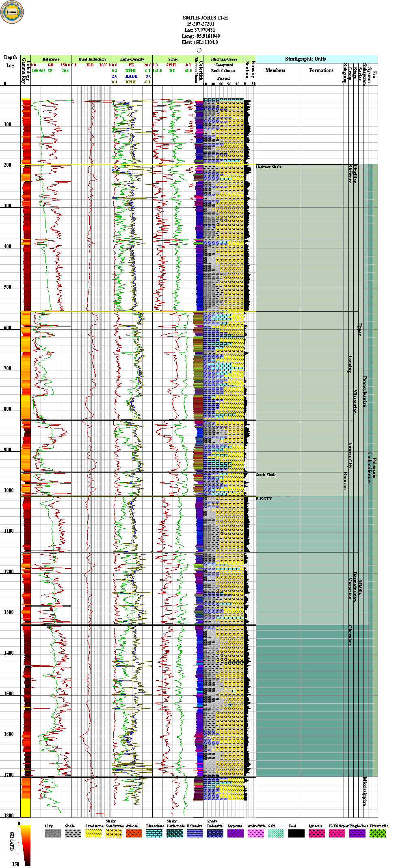Click the DT curve label
Image resolution: width=398 pixels, height=868 pixels.
pos(172,71)
